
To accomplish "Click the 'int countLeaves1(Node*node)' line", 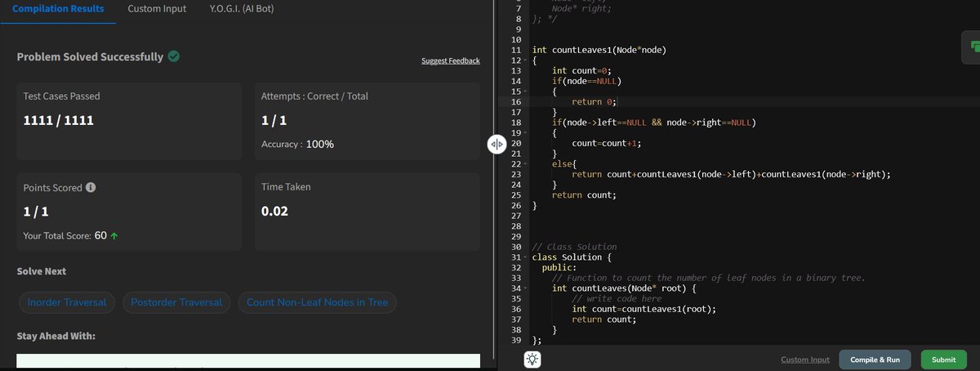I will click(x=599, y=51).
